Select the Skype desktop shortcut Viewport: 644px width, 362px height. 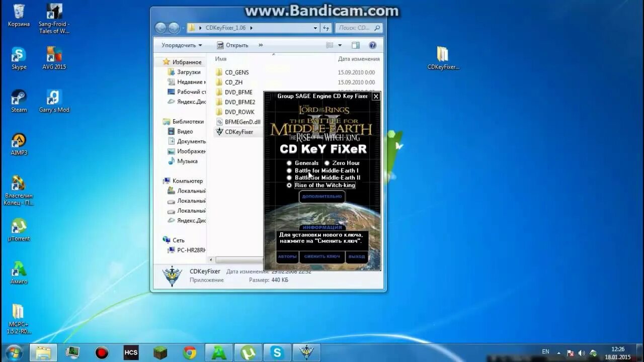coord(19,58)
